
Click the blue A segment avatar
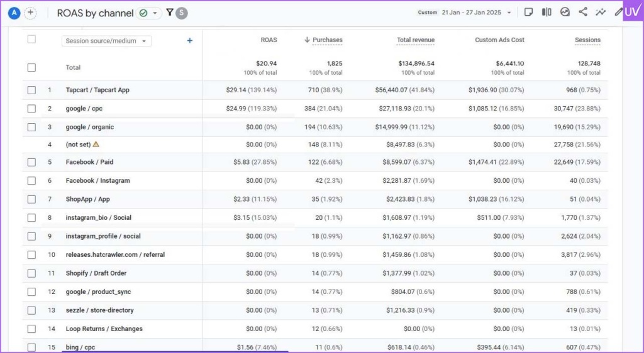(x=14, y=13)
